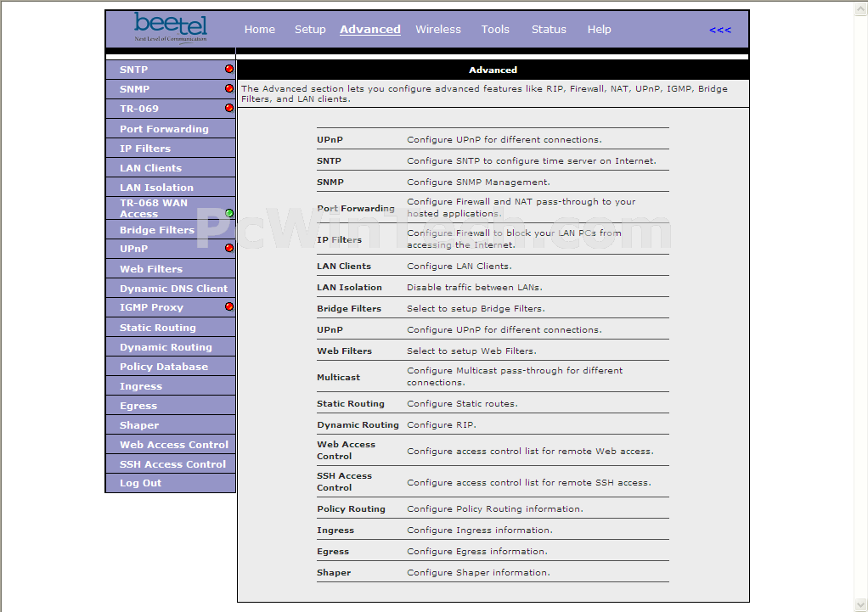Open Static Routing from the sidebar menu
The height and width of the screenshot is (612, 868).
(158, 328)
